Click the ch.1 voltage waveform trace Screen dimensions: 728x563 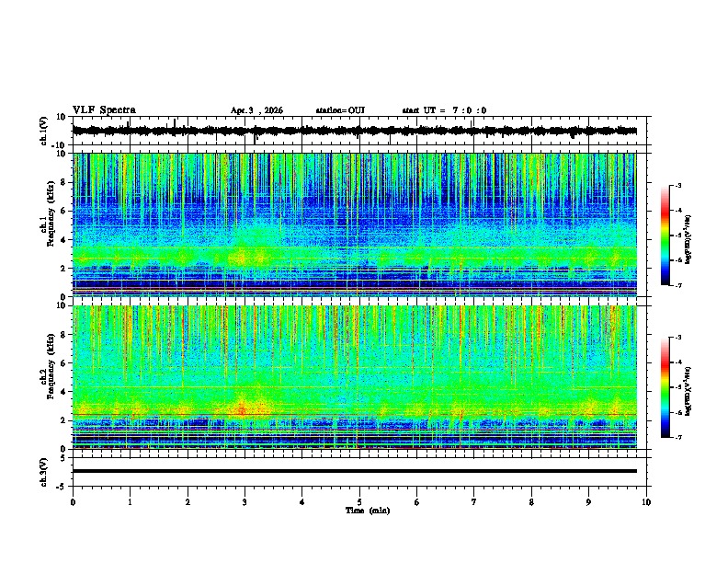click(354, 131)
